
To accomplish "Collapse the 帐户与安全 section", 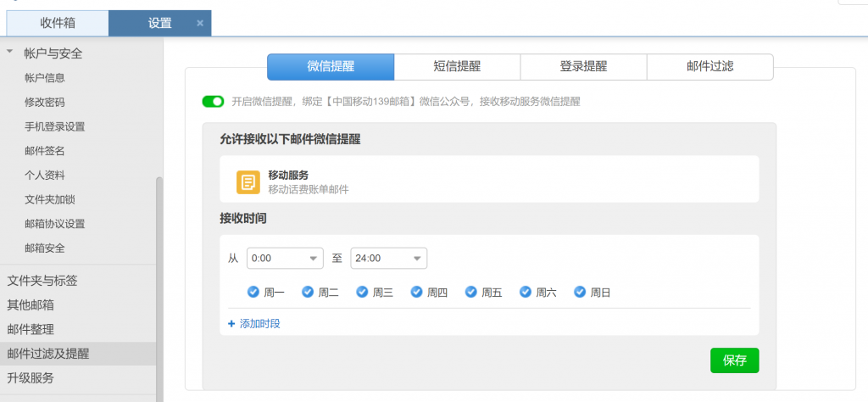I will point(10,53).
